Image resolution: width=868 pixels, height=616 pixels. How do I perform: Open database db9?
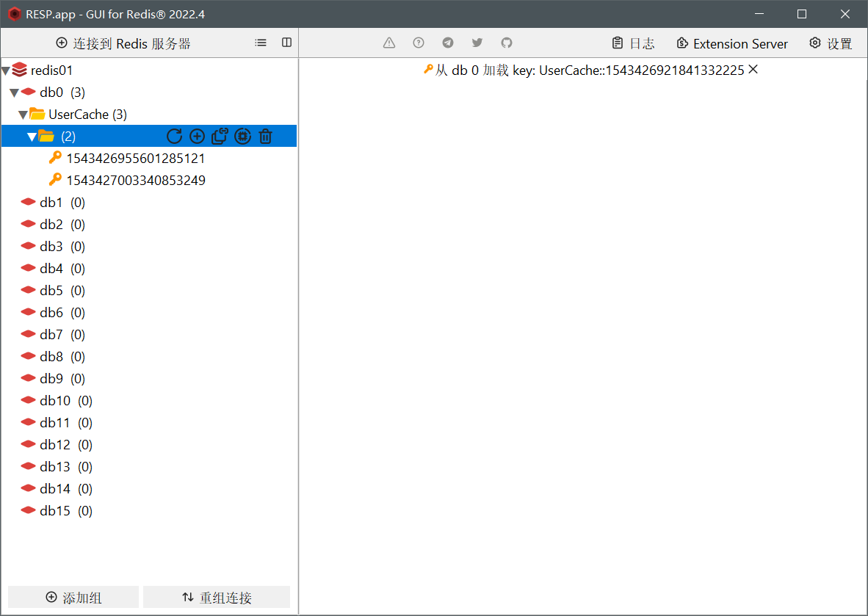(53, 379)
